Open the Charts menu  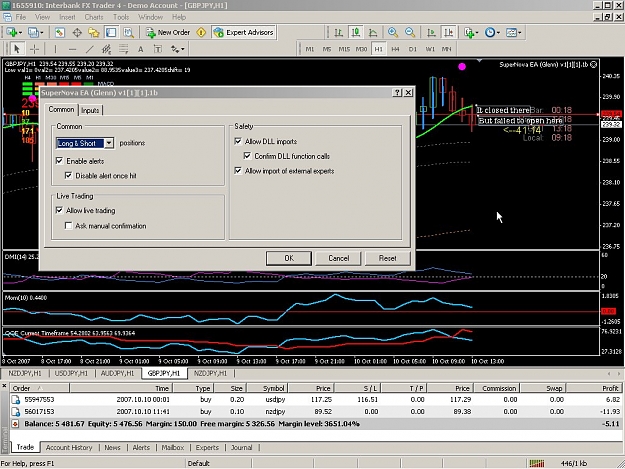click(94, 17)
